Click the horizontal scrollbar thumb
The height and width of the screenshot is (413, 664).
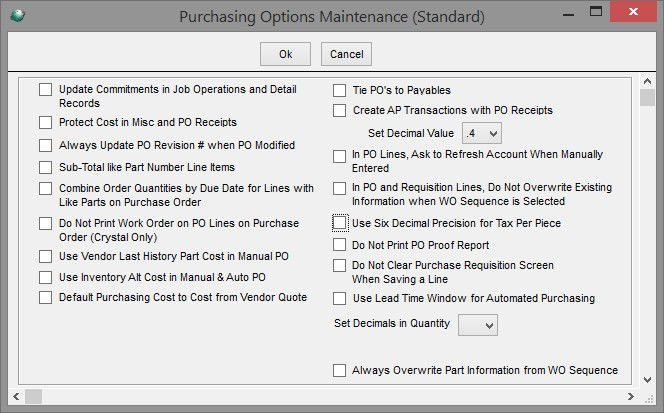point(33,396)
